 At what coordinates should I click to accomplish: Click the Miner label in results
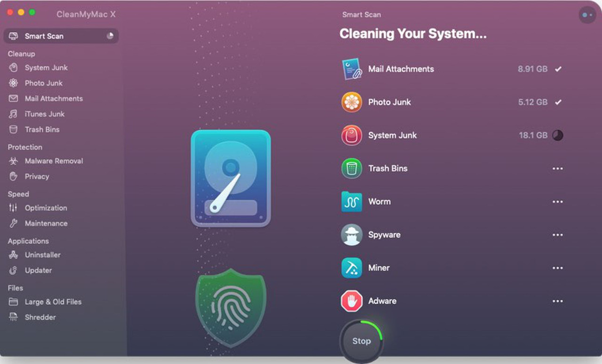[x=379, y=268]
